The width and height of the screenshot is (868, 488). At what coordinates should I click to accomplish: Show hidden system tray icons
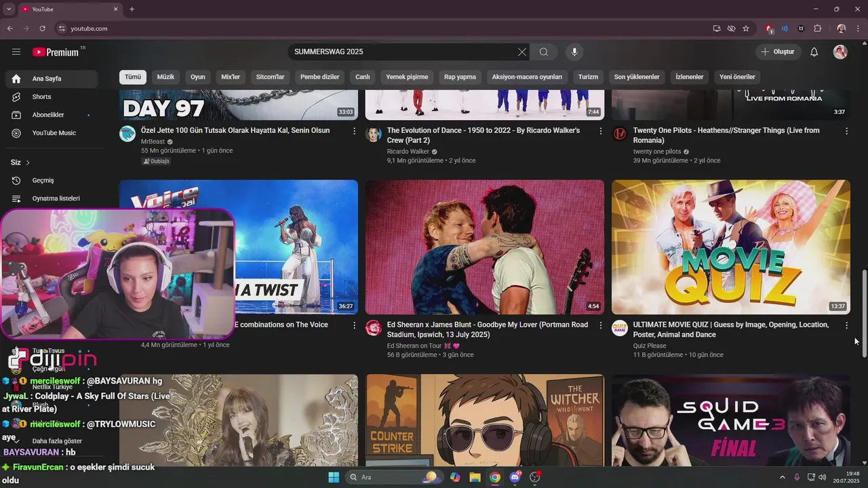782,477
